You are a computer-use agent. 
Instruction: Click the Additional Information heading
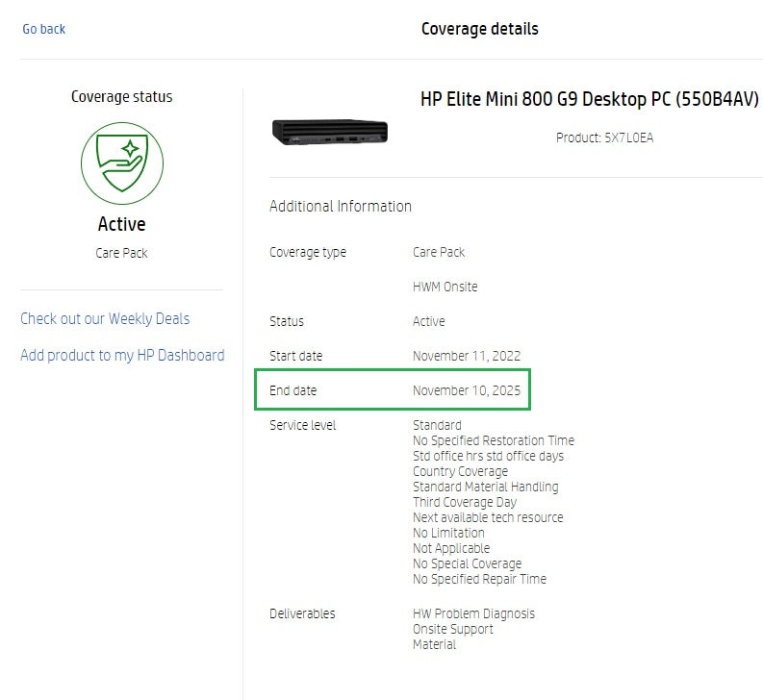pos(341,207)
